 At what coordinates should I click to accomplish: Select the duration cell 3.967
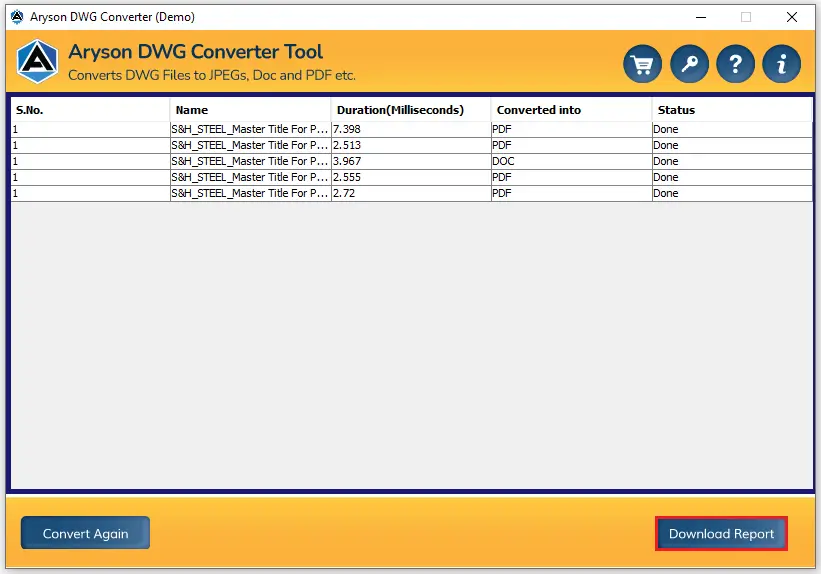[x=411, y=161]
